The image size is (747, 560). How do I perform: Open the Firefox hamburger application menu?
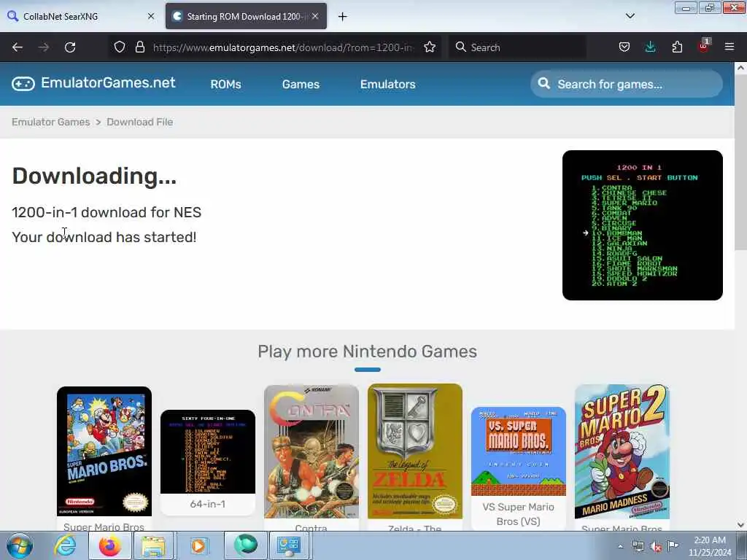(729, 47)
